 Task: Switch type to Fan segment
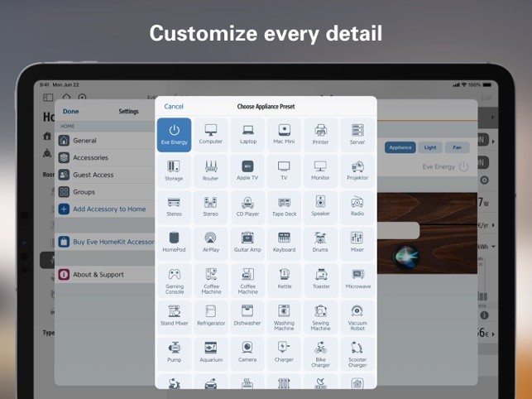click(457, 147)
